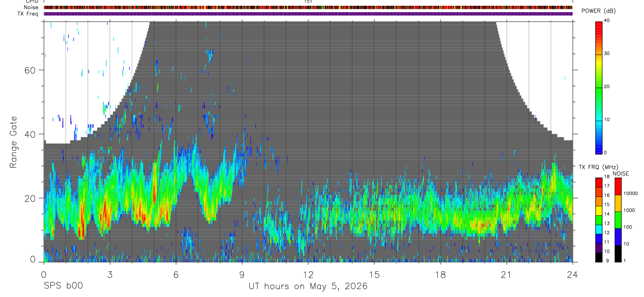Click the orange 1000 NOISE legend swatch
The height and width of the screenshot is (297, 644).
(618, 203)
